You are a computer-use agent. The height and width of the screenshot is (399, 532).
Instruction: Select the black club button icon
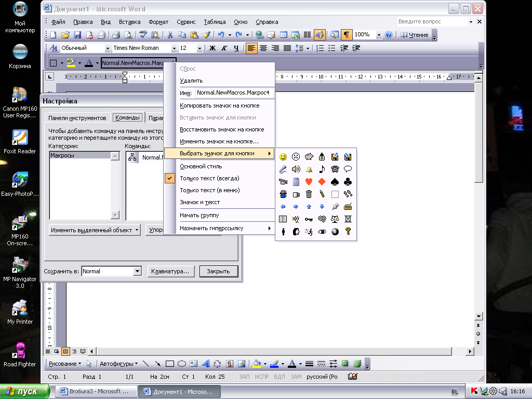point(348,182)
